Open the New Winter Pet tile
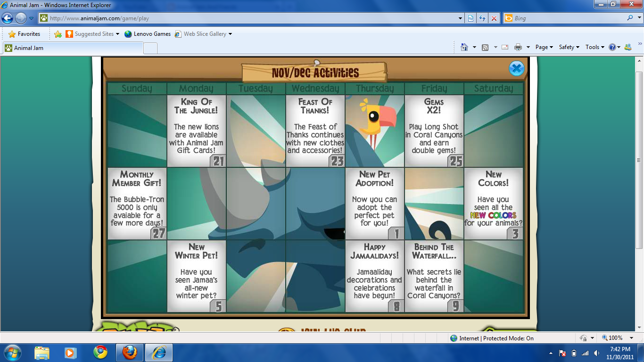The height and width of the screenshot is (362, 644). [197, 276]
